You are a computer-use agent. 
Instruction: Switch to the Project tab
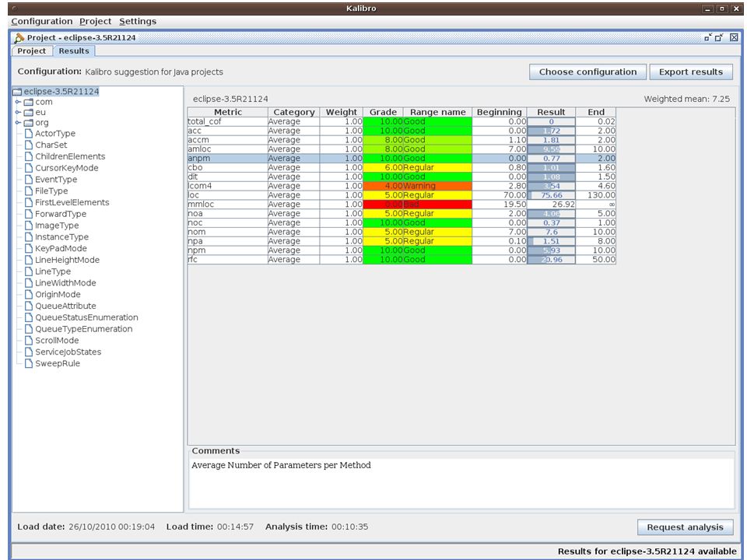click(x=31, y=51)
